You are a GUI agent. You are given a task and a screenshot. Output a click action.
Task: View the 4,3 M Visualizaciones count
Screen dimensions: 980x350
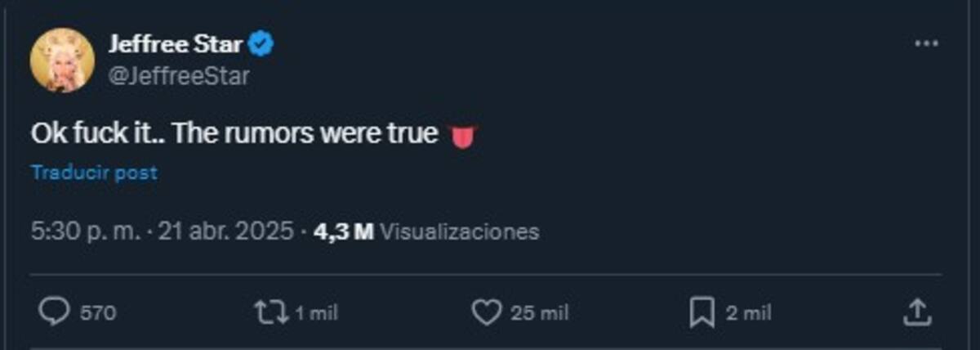click(425, 231)
